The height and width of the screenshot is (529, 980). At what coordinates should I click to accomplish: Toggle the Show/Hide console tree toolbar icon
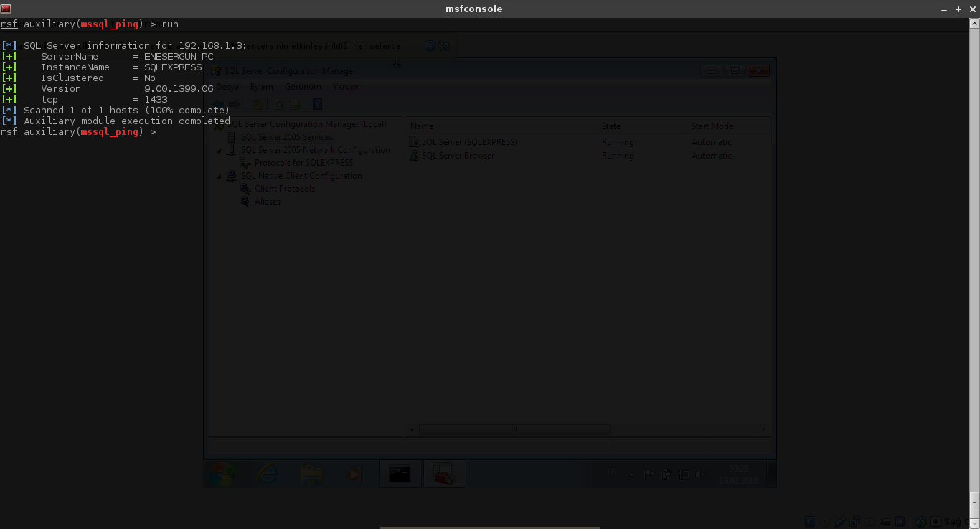(257, 104)
